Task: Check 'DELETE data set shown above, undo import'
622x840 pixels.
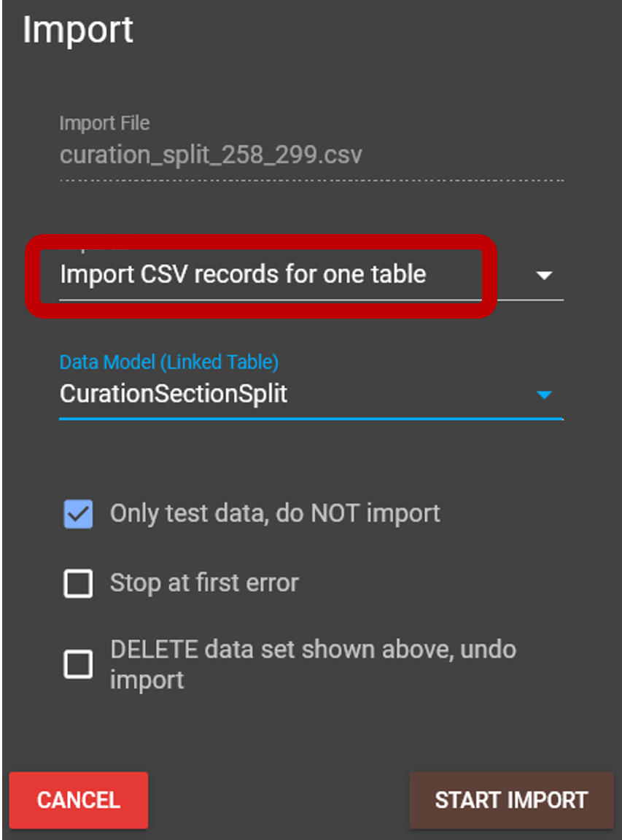Action: point(77,664)
